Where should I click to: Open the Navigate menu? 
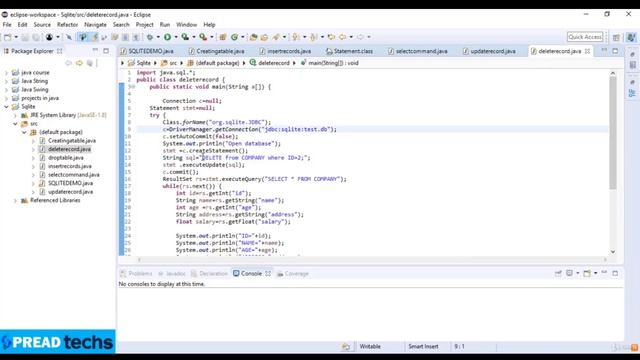click(x=95, y=25)
